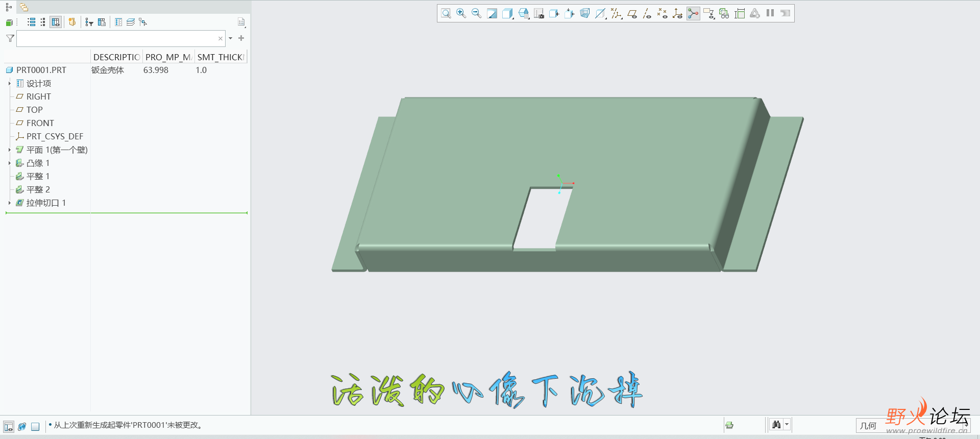The width and height of the screenshot is (980, 439).
Task: Click the view normal cube icon
Action: tap(570, 14)
